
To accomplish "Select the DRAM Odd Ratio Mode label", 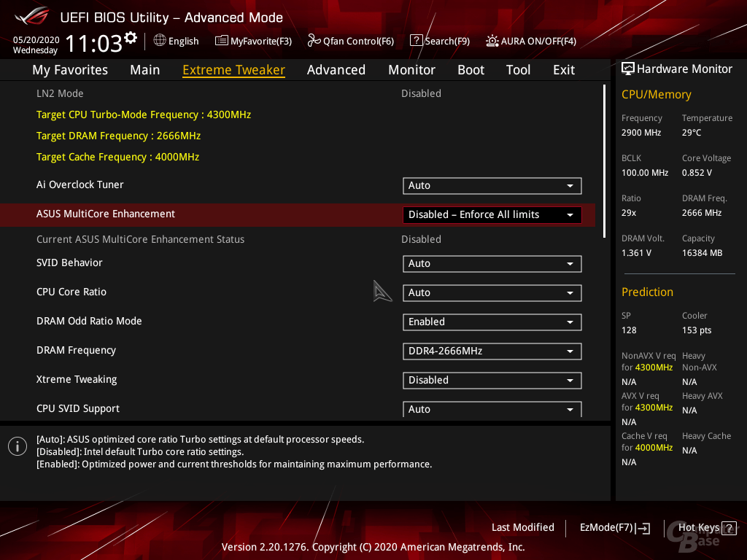I will [x=89, y=321].
